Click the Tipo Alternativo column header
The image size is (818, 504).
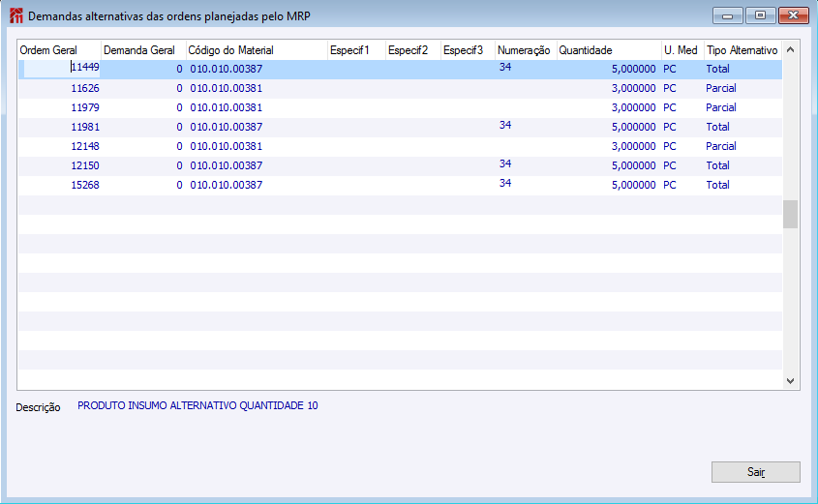(742, 50)
